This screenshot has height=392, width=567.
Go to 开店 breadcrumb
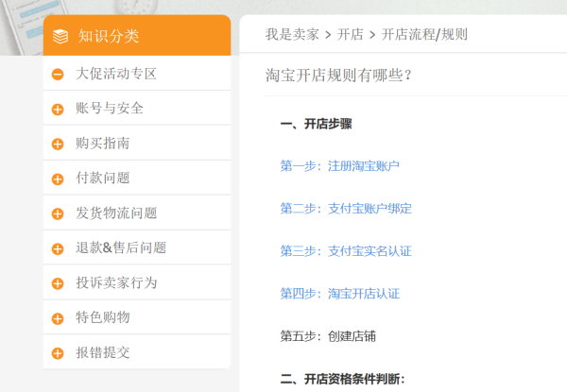[350, 34]
